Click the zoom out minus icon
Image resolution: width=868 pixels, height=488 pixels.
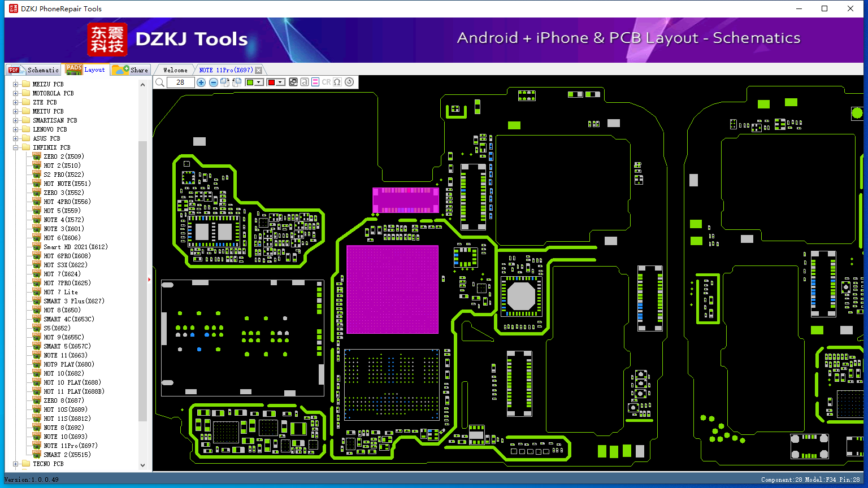[x=213, y=82]
